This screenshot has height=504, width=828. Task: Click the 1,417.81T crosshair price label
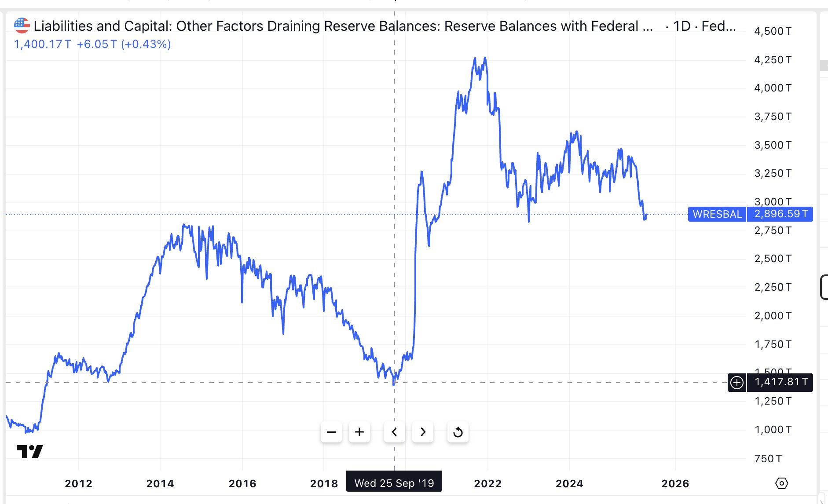(780, 382)
